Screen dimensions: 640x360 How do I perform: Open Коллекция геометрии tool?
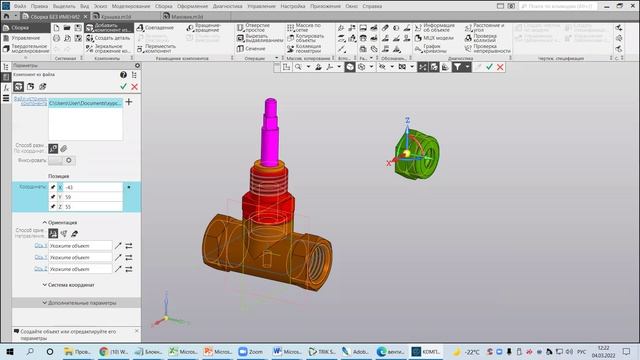[304, 49]
